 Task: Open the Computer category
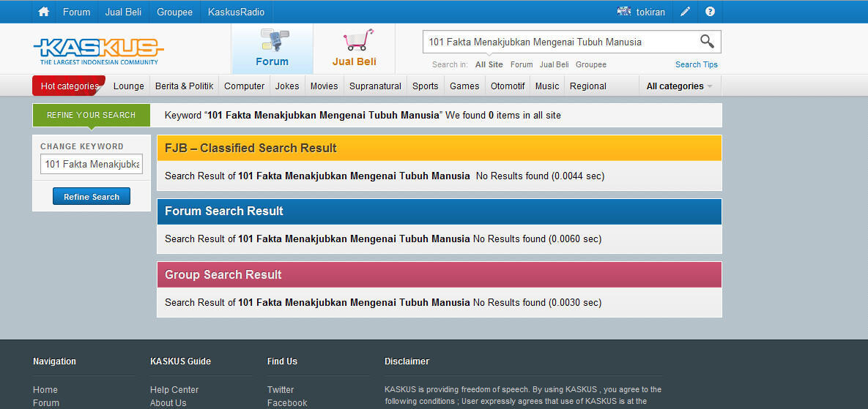[x=244, y=86]
